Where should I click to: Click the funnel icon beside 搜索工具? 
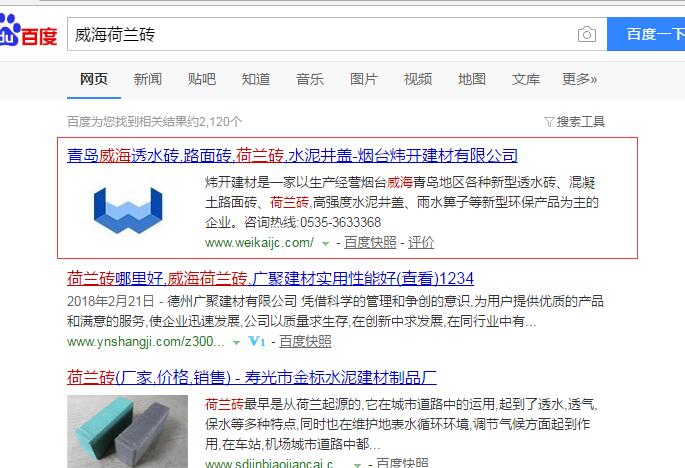point(549,122)
